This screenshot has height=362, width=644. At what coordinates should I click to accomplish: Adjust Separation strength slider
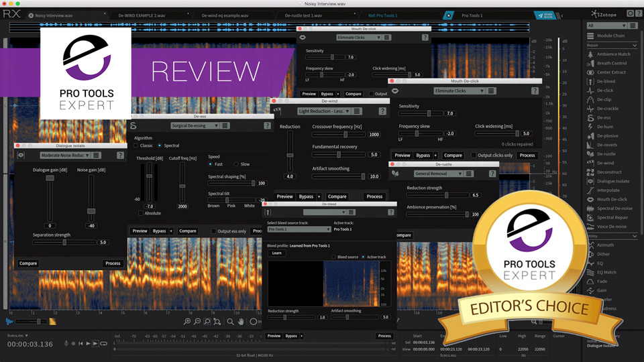tap(64, 243)
